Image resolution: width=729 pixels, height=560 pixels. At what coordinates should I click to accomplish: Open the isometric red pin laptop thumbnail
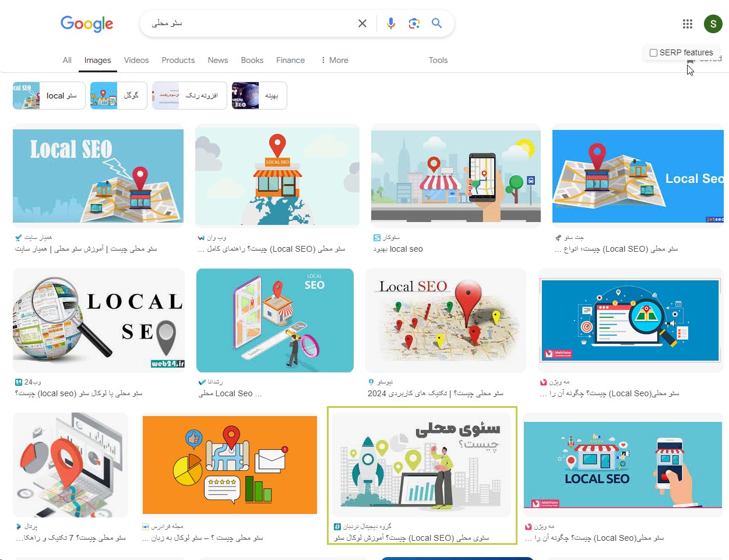point(71,465)
